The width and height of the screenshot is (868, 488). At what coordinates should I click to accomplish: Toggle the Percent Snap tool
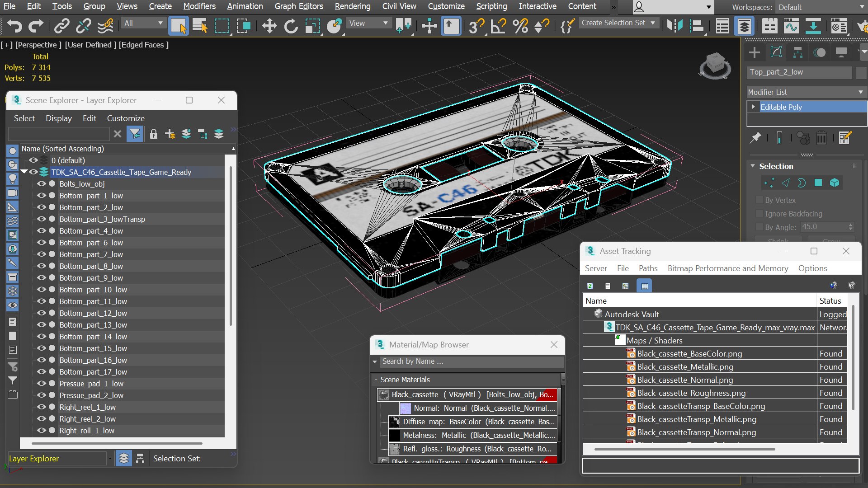pyautogui.click(x=520, y=26)
